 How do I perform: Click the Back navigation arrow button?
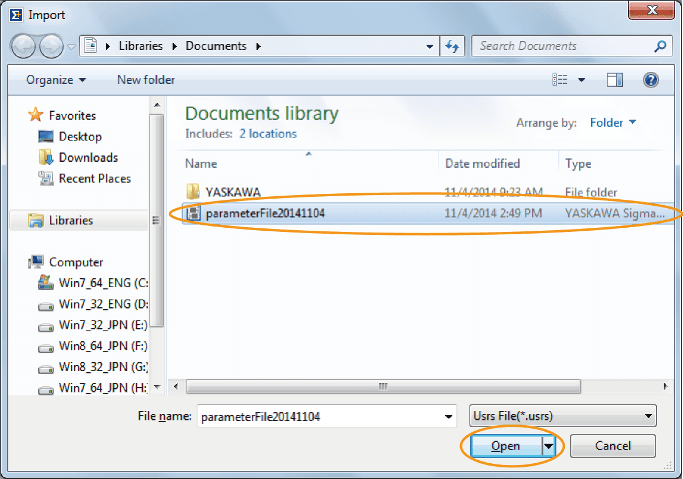pyautogui.click(x=24, y=46)
